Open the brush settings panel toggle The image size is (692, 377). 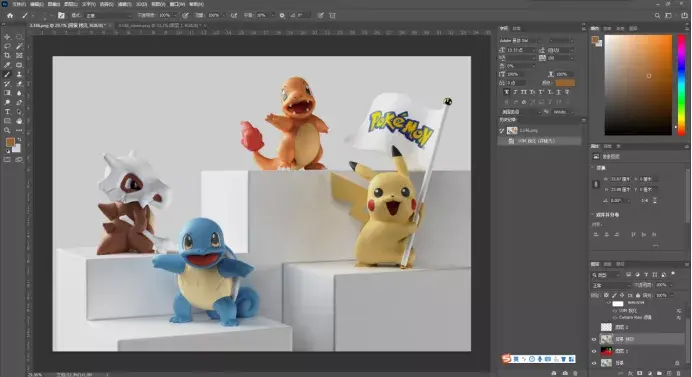pyautogui.click(x=61, y=15)
